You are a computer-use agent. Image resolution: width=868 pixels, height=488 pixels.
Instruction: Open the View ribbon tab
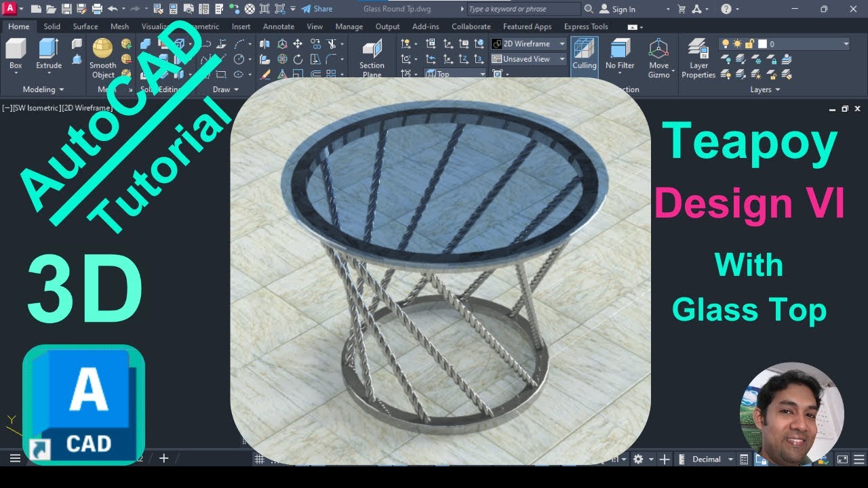pos(315,26)
